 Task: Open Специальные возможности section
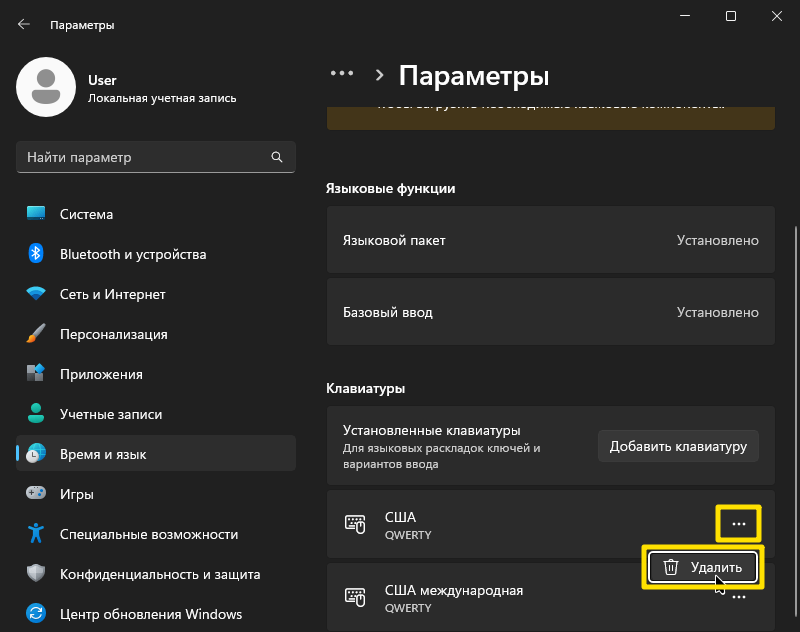(x=148, y=534)
